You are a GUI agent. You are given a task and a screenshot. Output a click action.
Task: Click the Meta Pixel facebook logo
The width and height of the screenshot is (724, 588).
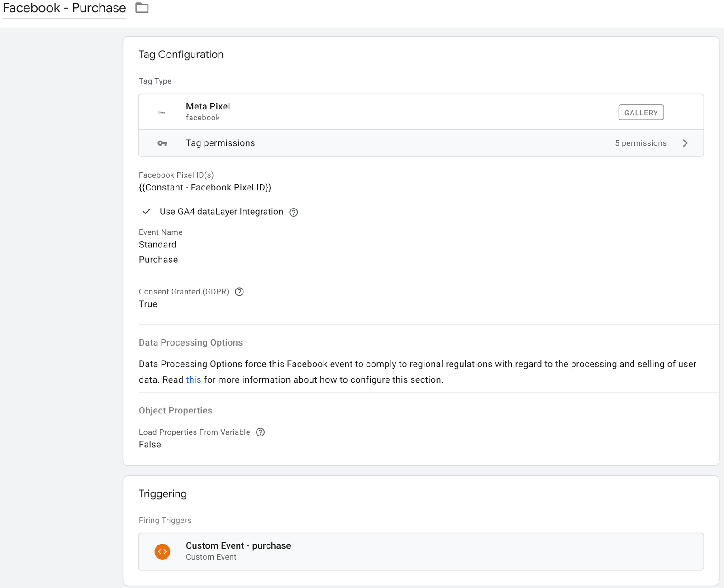click(162, 112)
